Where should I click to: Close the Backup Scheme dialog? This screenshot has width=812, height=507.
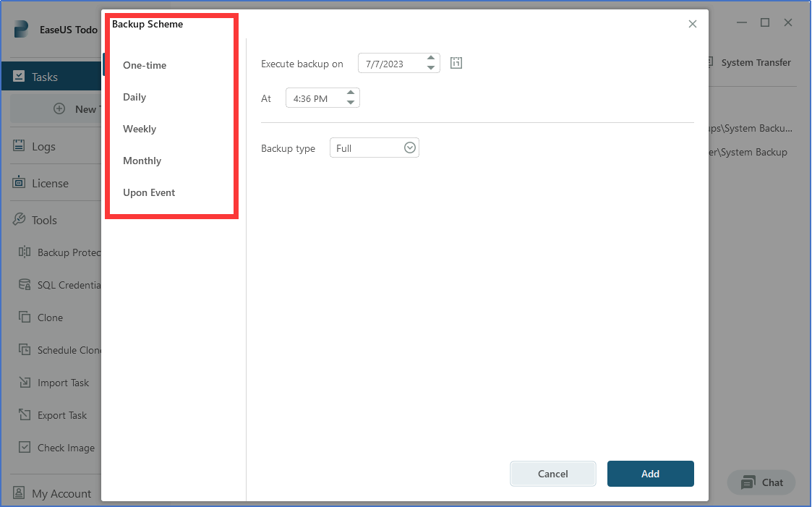(693, 24)
